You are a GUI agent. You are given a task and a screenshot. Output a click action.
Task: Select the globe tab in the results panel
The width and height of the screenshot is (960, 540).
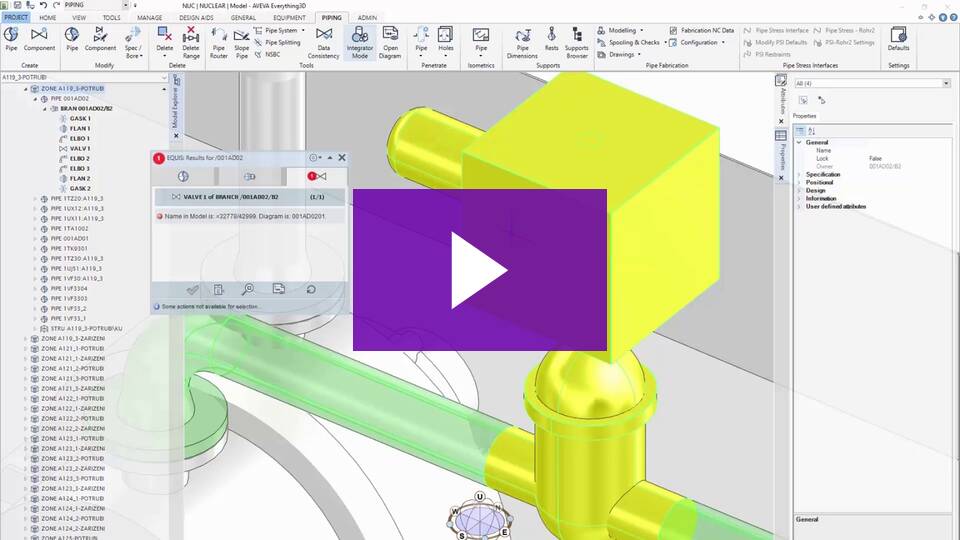183,176
